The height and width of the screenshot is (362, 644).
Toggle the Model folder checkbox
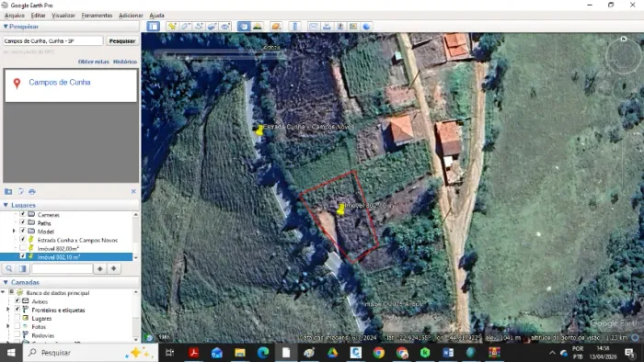[23, 232]
